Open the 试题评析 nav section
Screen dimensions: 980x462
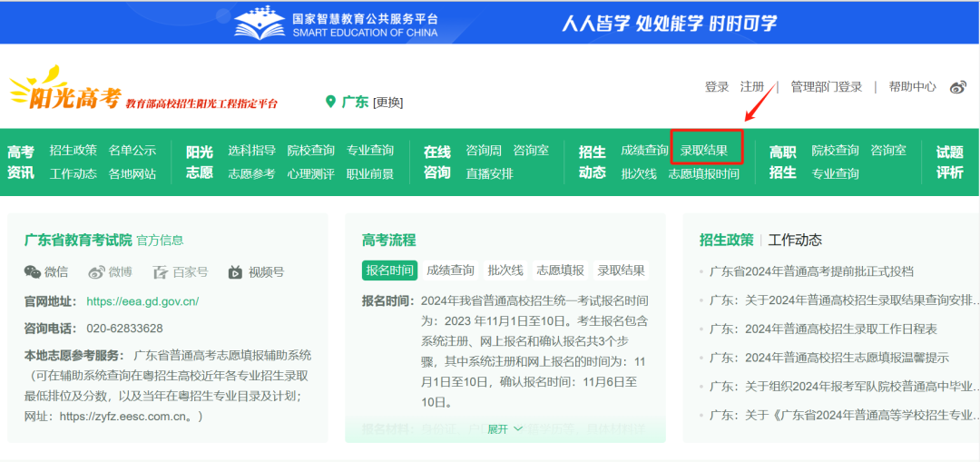pos(949,162)
